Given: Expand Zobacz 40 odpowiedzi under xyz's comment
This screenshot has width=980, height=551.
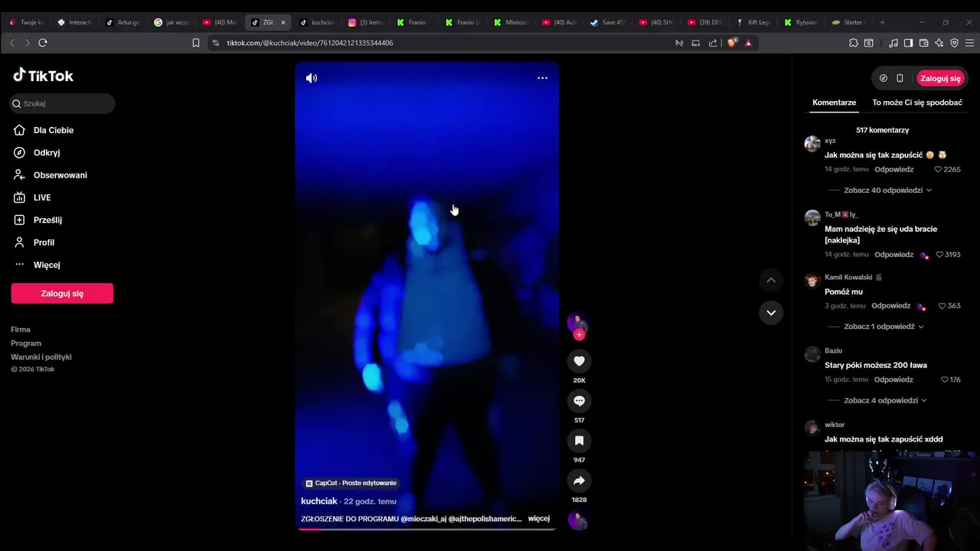Looking at the screenshot, I should (x=887, y=190).
